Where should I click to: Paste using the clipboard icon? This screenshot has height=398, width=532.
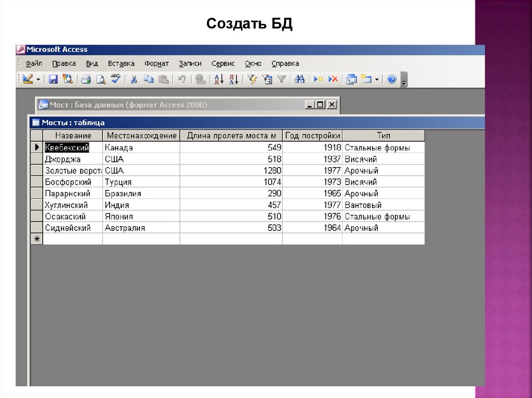point(164,79)
